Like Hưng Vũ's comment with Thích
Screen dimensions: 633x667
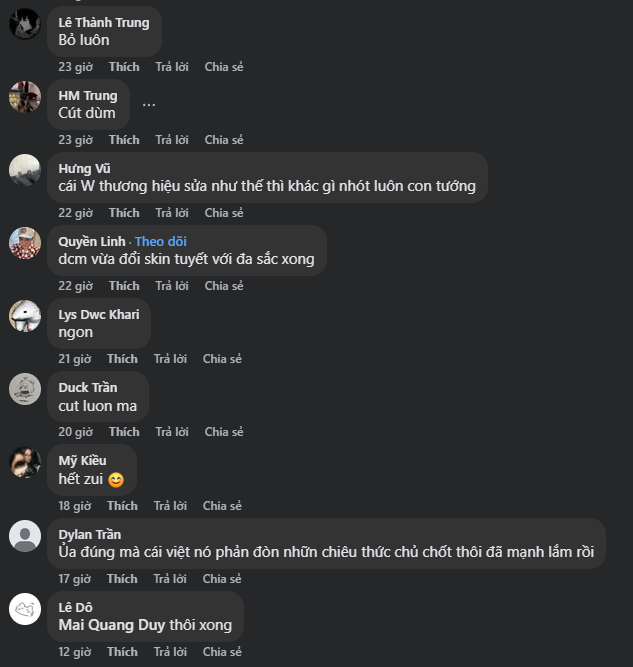[124, 213]
